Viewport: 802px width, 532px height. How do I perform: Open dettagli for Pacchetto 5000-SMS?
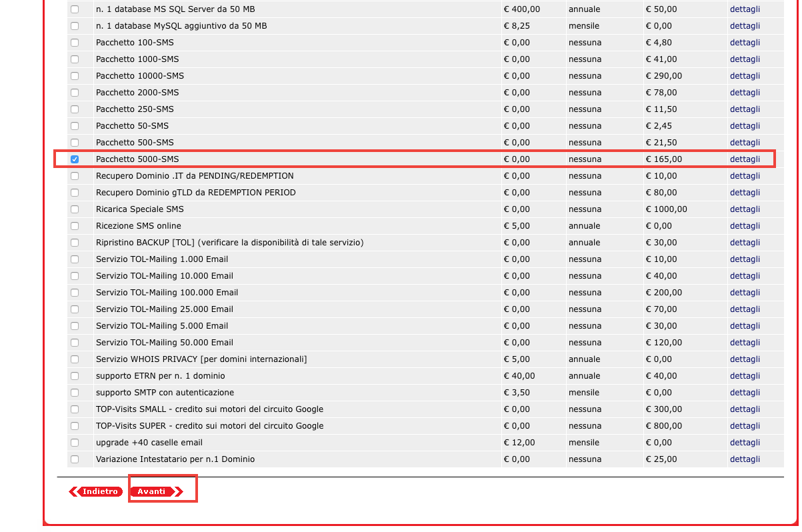tap(745, 159)
